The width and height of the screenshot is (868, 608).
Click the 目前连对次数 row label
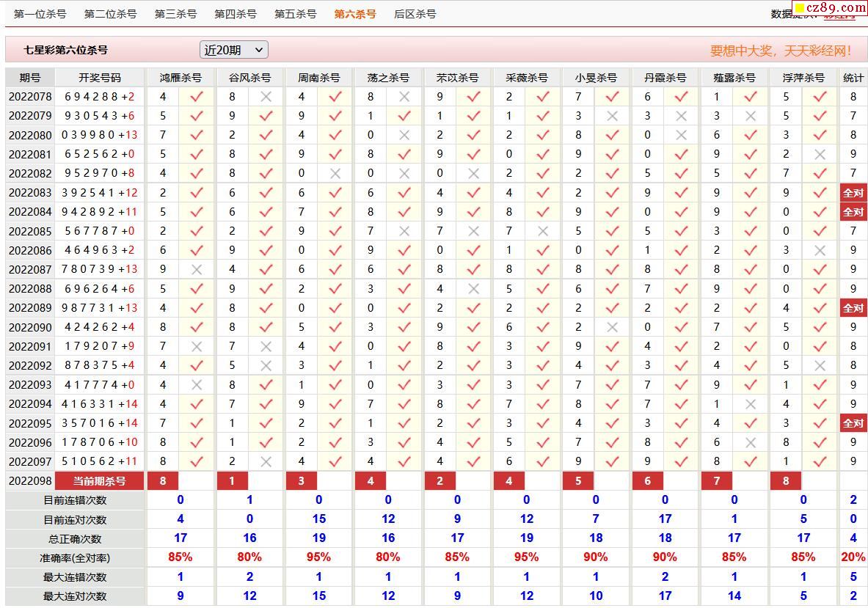pyautogui.click(x=75, y=519)
